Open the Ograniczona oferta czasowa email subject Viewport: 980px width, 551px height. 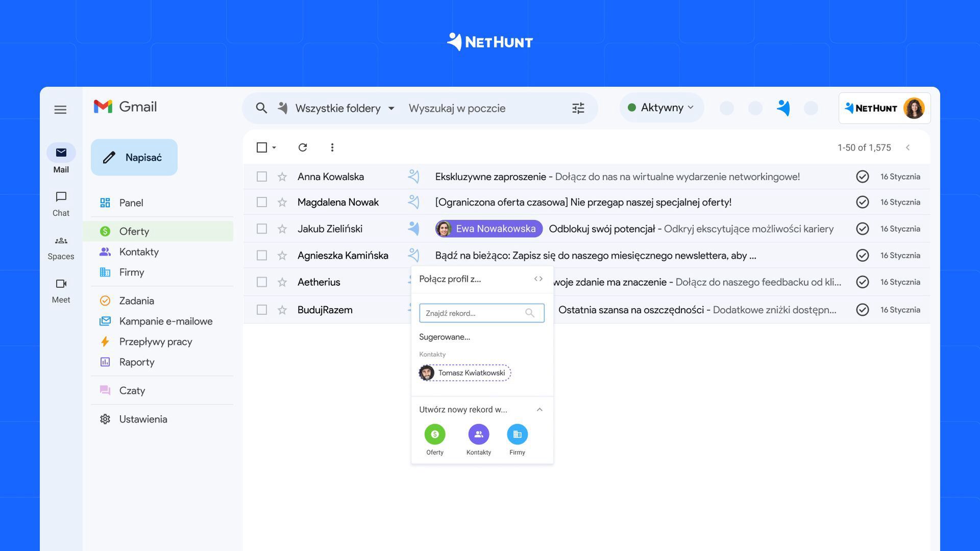(x=583, y=202)
